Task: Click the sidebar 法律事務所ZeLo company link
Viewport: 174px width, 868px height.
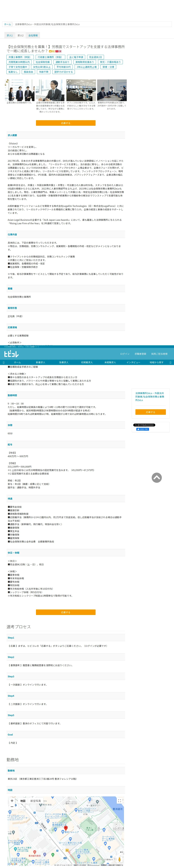Action: click(x=150, y=397)
